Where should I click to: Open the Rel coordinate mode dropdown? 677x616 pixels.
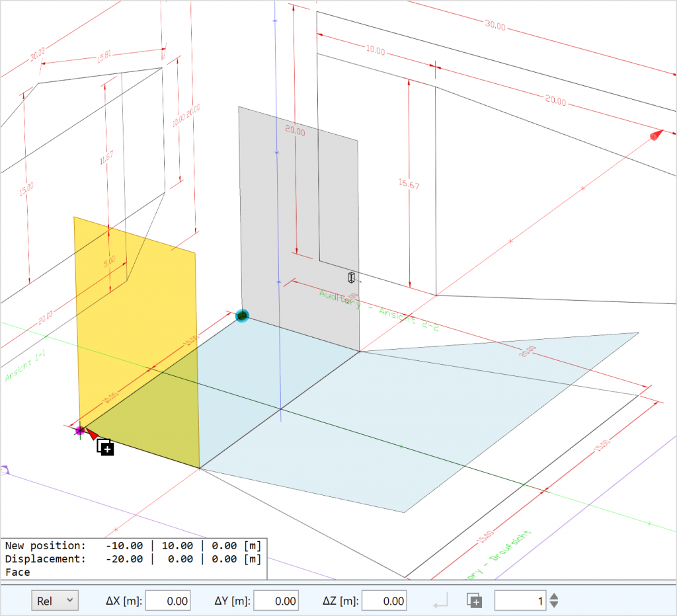(55, 600)
